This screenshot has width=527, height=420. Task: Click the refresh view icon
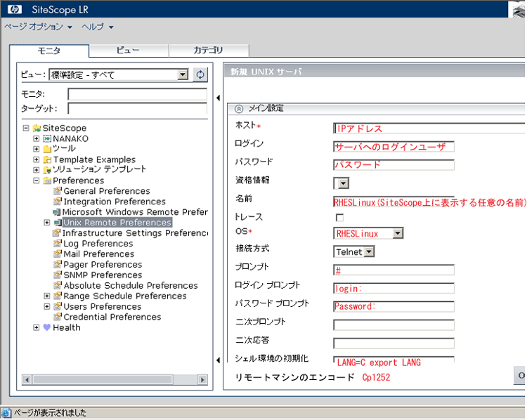point(200,74)
